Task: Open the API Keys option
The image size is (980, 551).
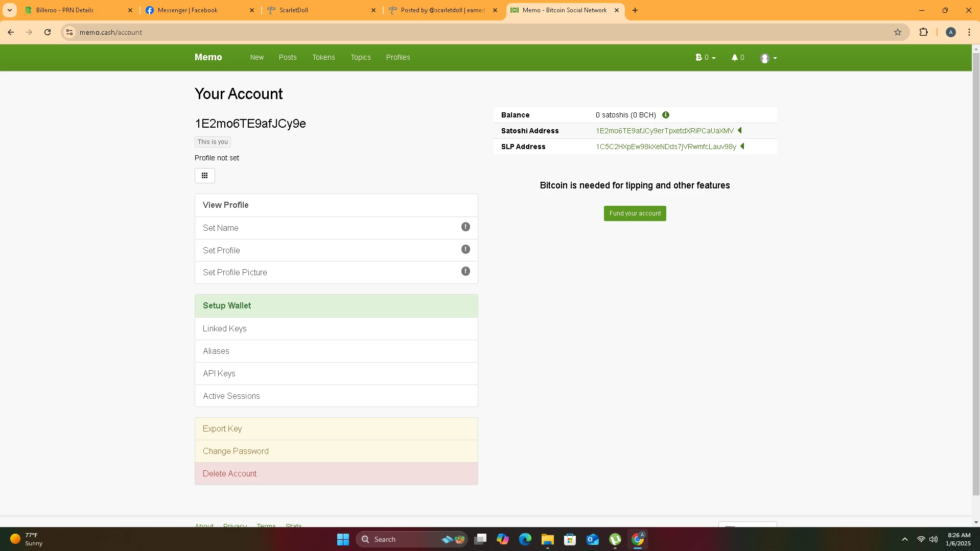Action: pos(336,374)
